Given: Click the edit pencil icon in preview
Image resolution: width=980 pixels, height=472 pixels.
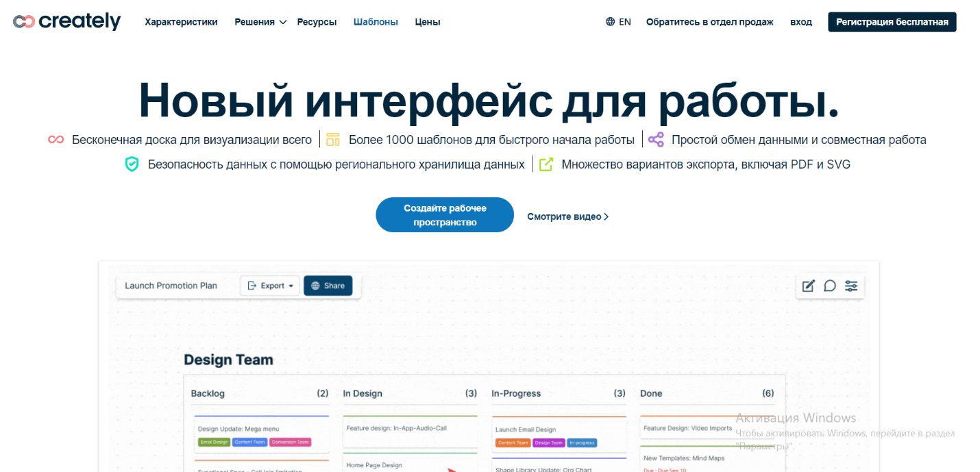Looking at the screenshot, I should [x=808, y=286].
